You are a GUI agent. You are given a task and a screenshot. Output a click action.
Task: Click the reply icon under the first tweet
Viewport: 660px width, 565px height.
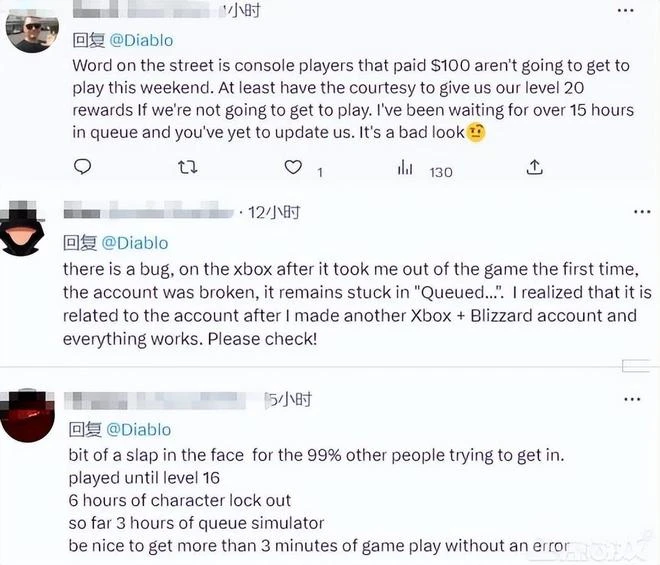[82, 168]
